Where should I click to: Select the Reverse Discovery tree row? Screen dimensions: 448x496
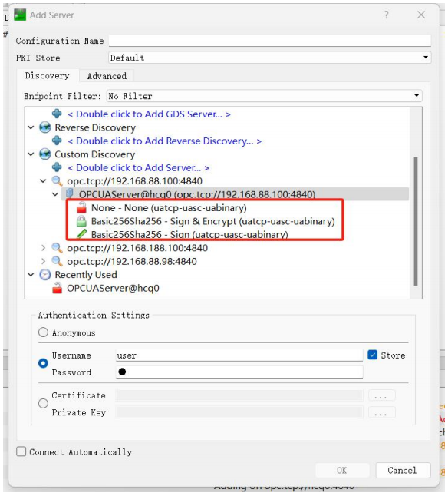coord(95,127)
